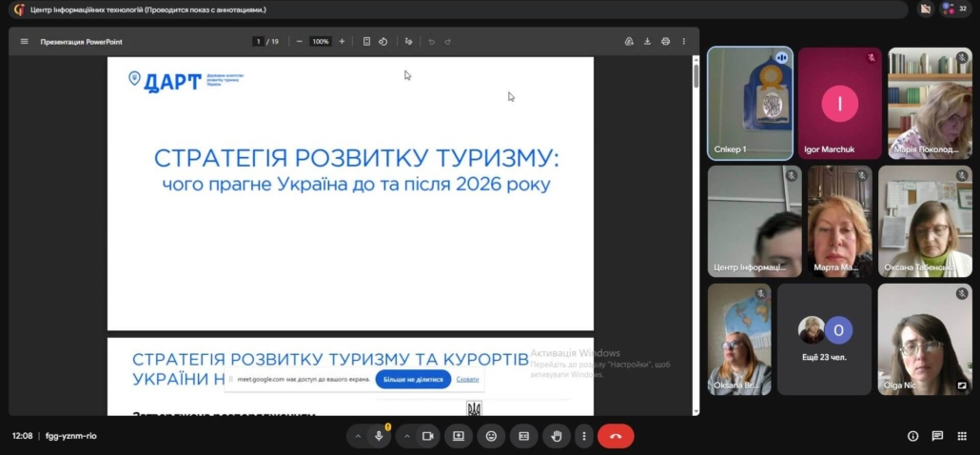Raise hand in the meeting

(x=557, y=436)
